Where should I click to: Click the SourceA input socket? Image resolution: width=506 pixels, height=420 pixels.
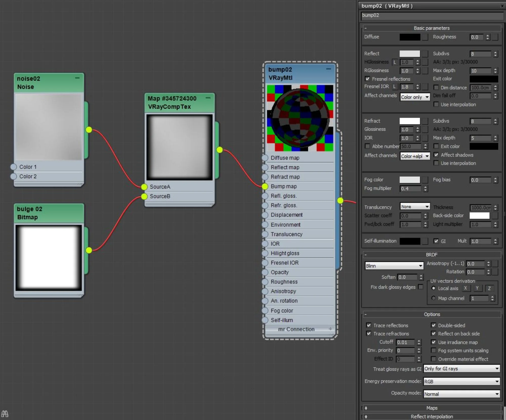[144, 187]
